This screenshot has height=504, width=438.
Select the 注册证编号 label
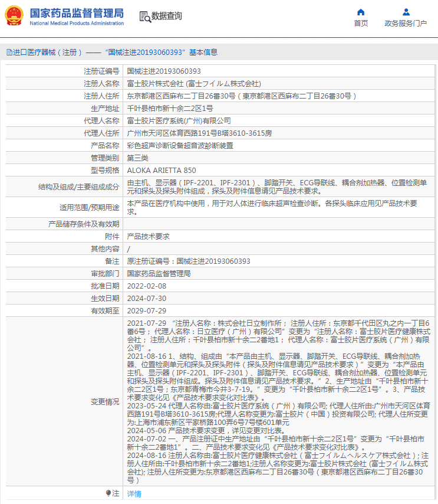(x=101, y=71)
